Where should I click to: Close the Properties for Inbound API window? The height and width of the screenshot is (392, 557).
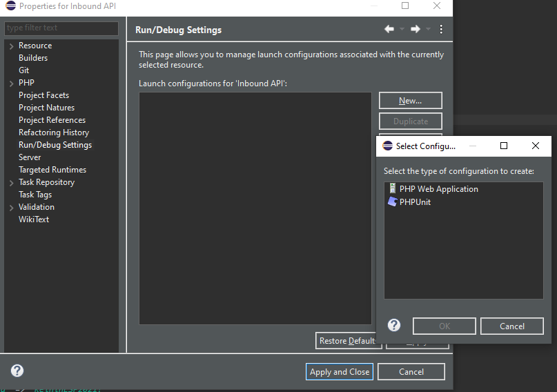click(437, 6)
